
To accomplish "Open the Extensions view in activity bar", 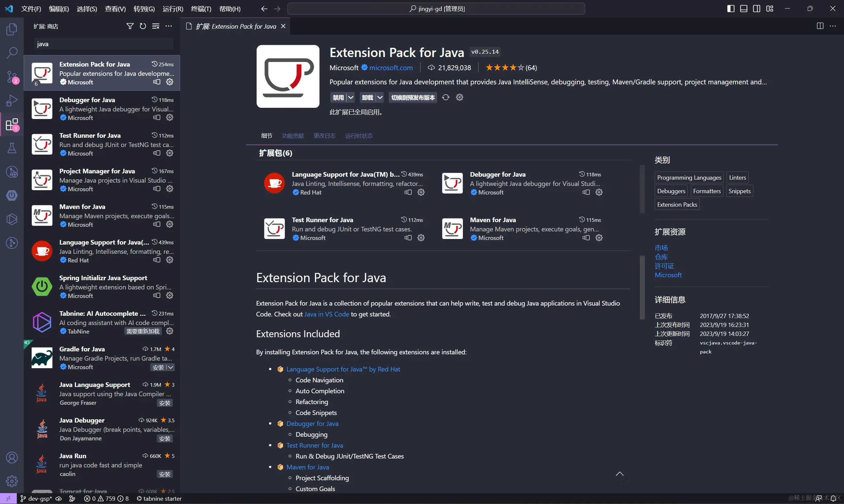I will pos(12,124).
